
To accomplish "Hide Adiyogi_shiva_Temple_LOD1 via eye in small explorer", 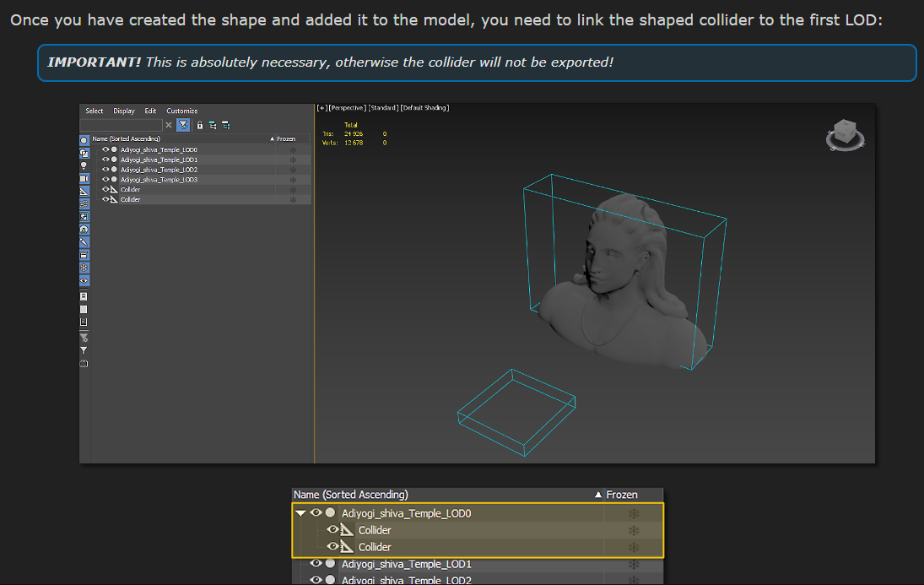I will [x=105, y=160].
